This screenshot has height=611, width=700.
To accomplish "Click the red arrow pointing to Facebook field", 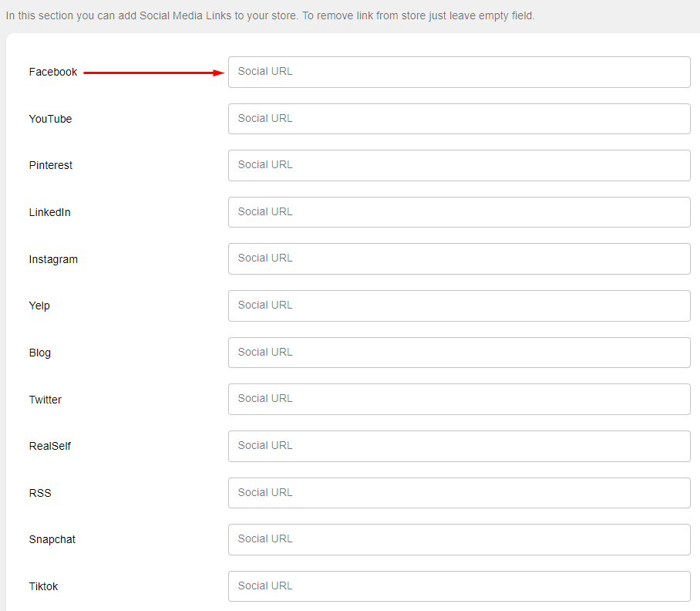I will 153,73.
